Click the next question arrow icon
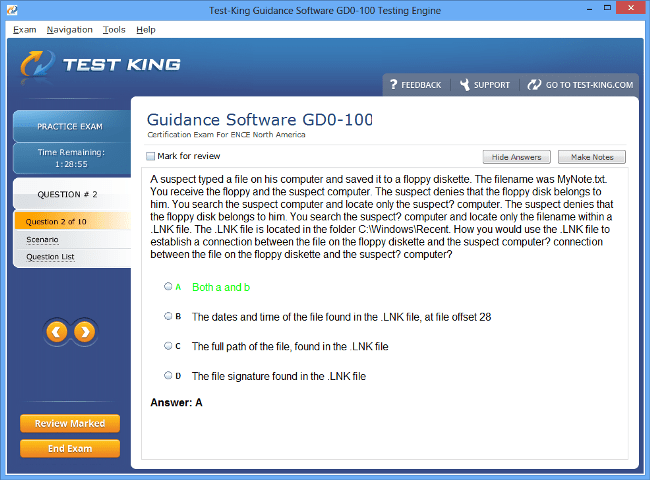Viewport: 650px width, 480px height. [85, 332]
